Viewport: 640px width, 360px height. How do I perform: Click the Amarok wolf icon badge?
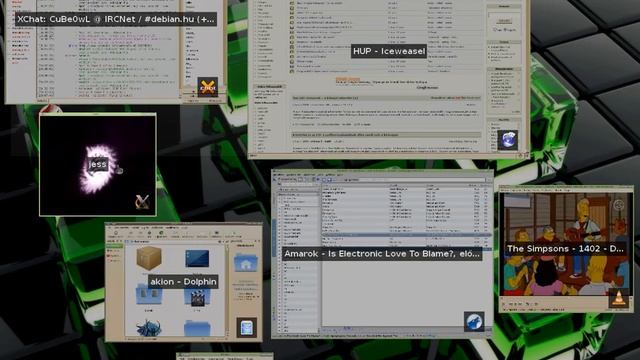point(474,322)
